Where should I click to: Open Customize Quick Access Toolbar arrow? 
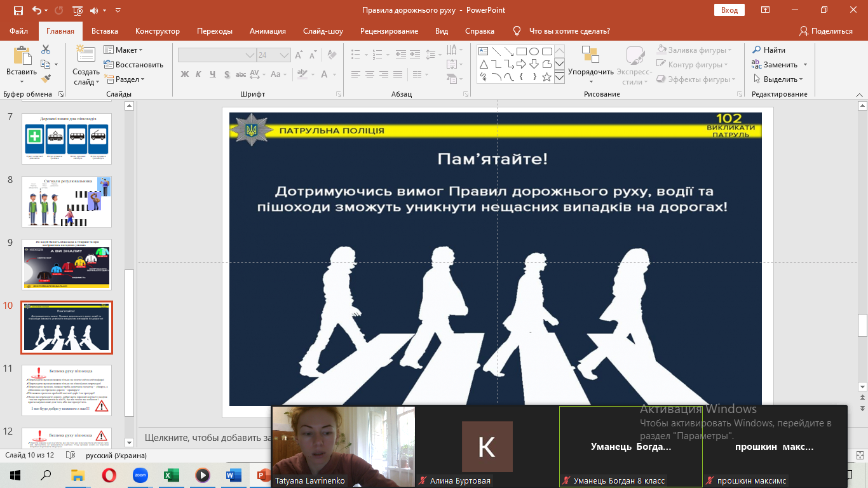pos(118,10)
